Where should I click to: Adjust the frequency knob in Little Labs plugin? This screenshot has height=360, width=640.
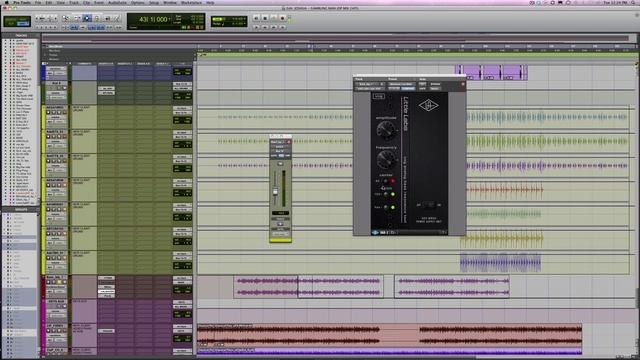pos(386,159)
